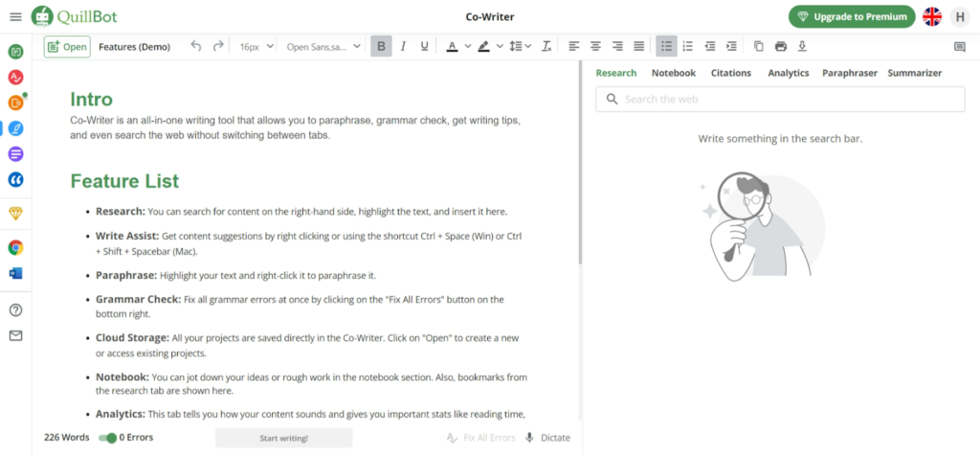Switch to the Summarizer tab
The width and height of the screenshot is (980, 456).
pyautogui.click(x=914, y=73)
